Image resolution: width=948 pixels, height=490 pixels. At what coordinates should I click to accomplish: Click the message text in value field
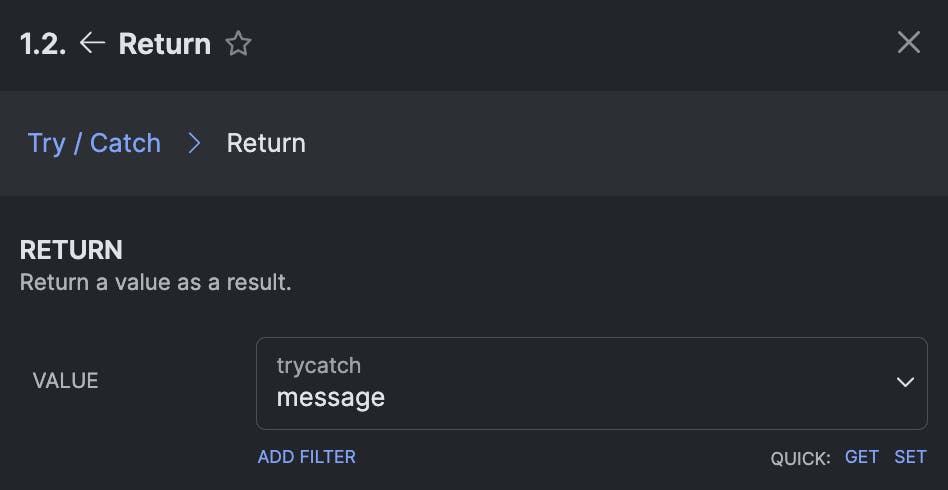coord(330,398)
